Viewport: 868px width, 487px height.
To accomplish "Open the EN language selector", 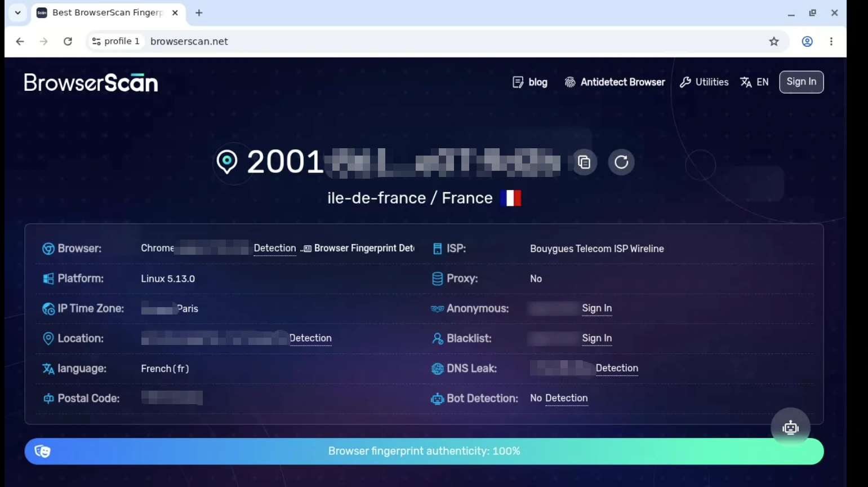I will 754,82.
